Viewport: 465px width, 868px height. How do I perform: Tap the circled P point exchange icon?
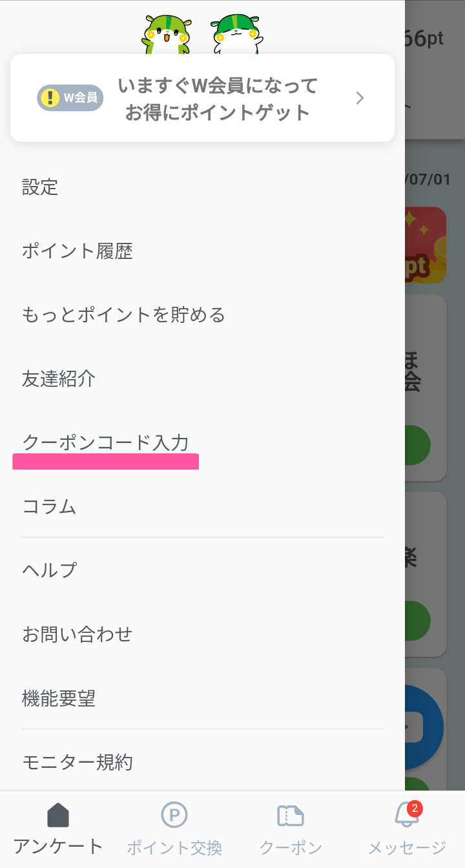[174, 816]
